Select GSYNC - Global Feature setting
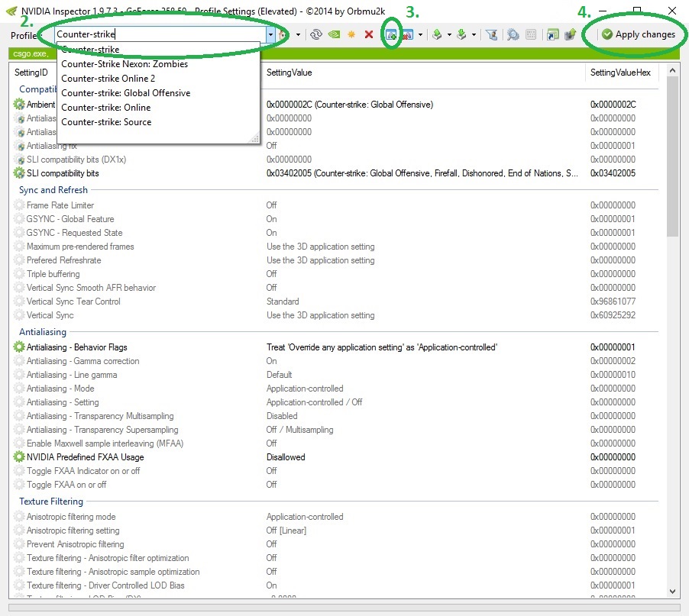Image resolution: width=689 pixels, height=616 pixels. pos(334,218)
